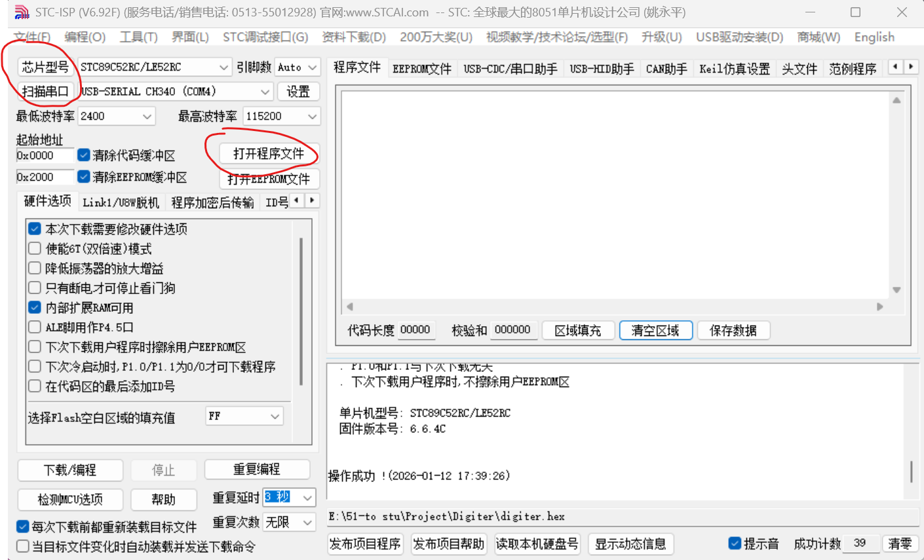Click English menu item
Screen dimensions: 924x560
(874, 37)
